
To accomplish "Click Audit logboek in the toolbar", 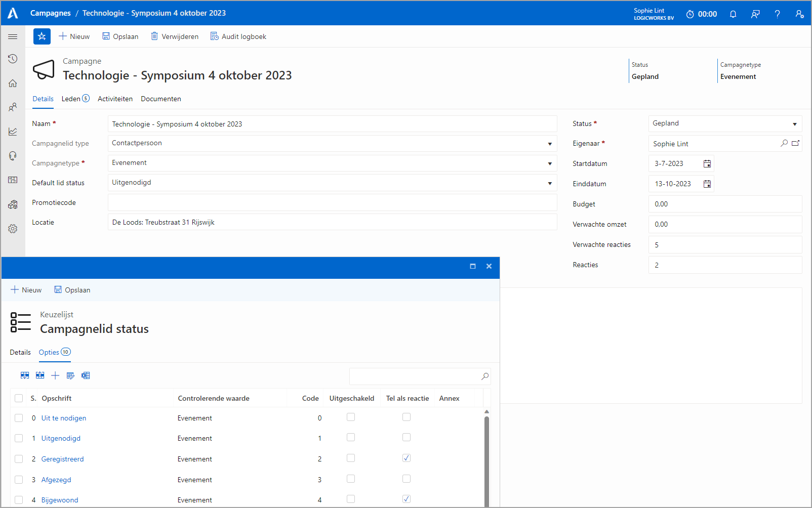I will 238,36.
